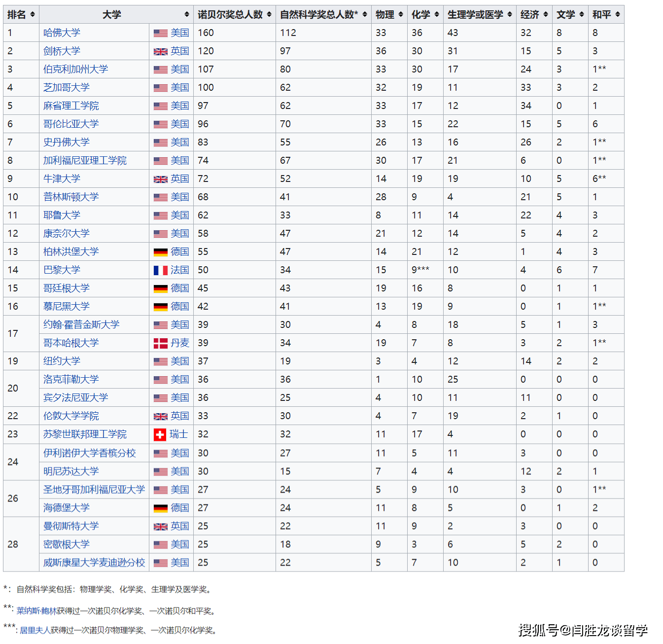
Task: Open the 牛津大学 link
Action: pyautogui.click(x=62, y=179)
